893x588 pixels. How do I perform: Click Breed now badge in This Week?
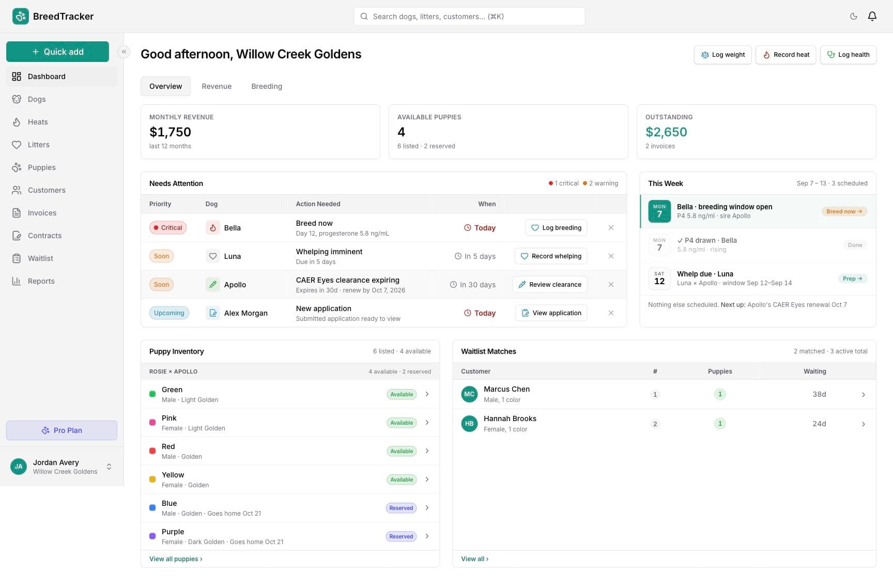coord(844,211)
